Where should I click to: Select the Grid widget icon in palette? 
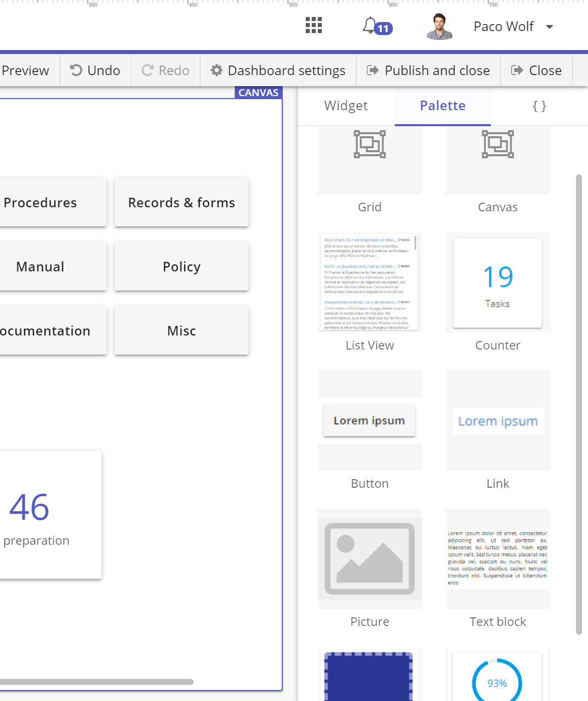(x=370, y=144)
